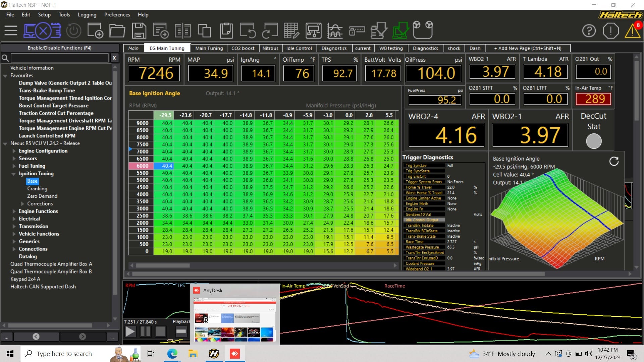Clear the function search using the X button
The height and width of the screenshot is (362, 644).
(x=114, y=58)
